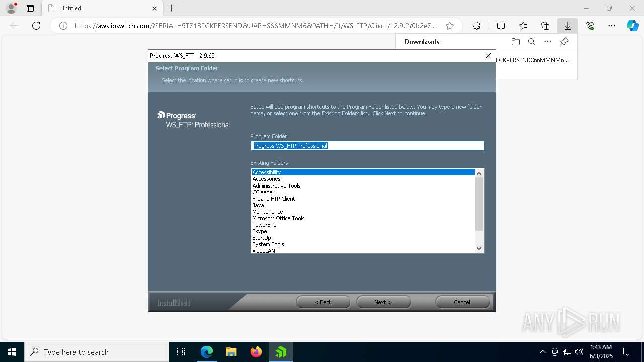Image resolution: width=644 pixels, height=362 pixels.
Task: Click the taskbar search box
Action: (x=97, y=352)
